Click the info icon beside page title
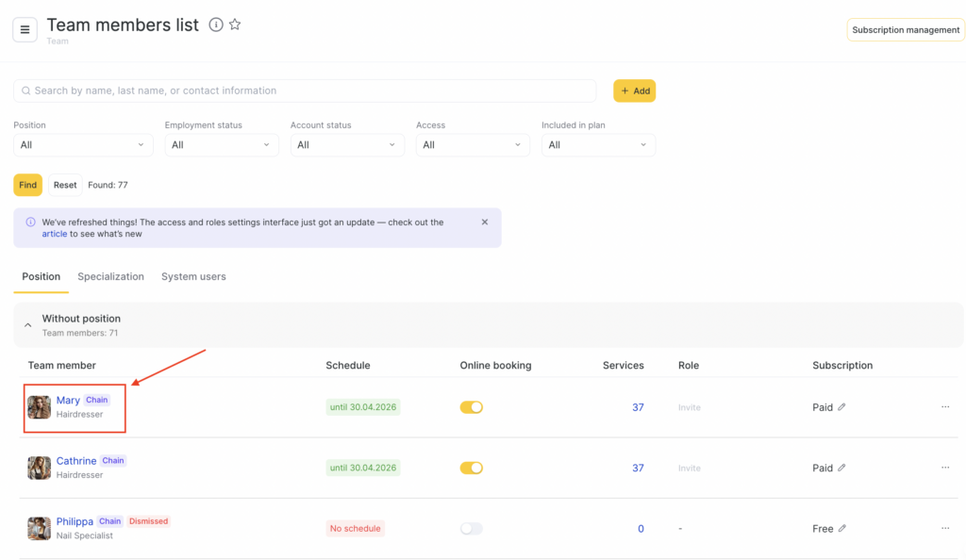Screen dimensions: 966x560 pyautogui.click(x=216, y=25)
